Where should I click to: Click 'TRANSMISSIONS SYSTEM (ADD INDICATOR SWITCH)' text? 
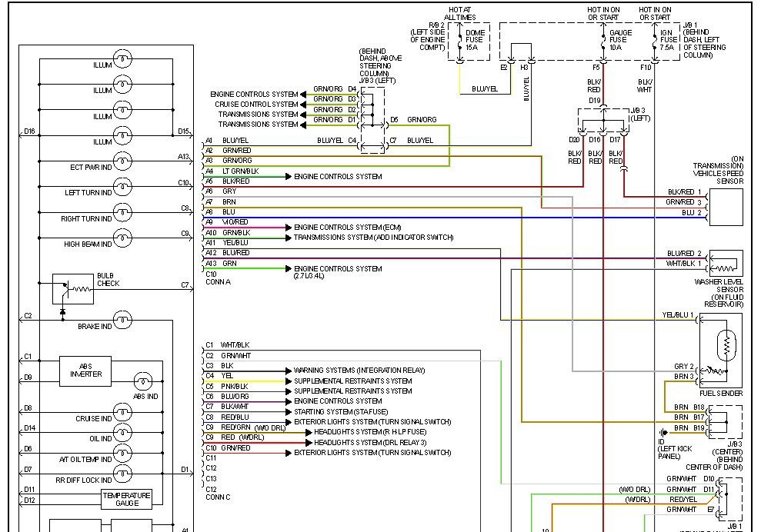tap(374, 238)
